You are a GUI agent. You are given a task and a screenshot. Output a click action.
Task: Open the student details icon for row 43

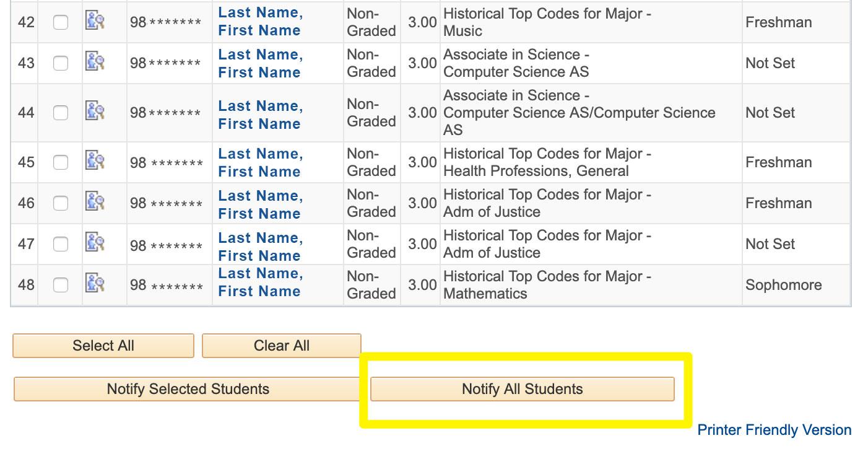[95, 63]
